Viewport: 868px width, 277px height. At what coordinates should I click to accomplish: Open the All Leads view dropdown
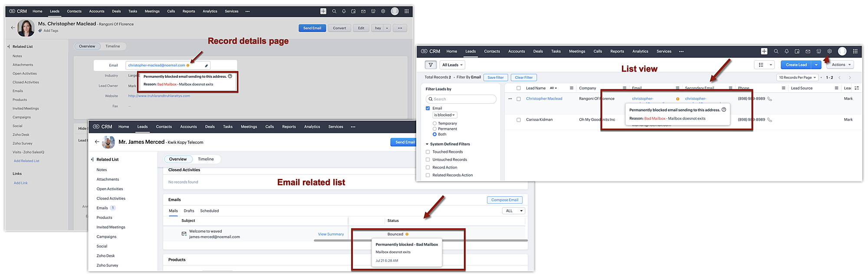[x=452, y=65]
